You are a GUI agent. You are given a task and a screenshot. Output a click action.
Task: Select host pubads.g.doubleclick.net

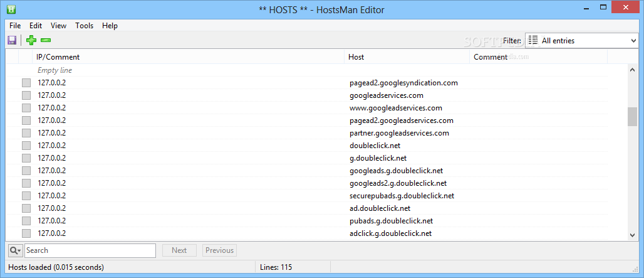pyautogui.click(x=392, y=221)
